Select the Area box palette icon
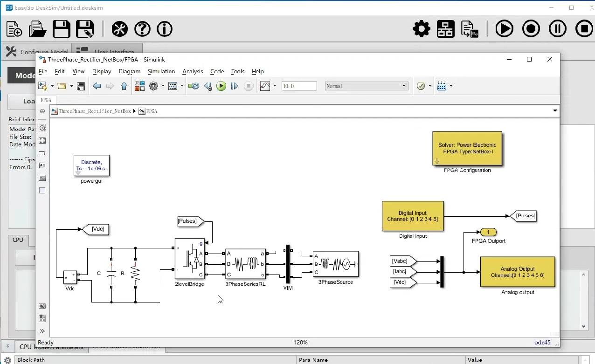 coord(42,191)
